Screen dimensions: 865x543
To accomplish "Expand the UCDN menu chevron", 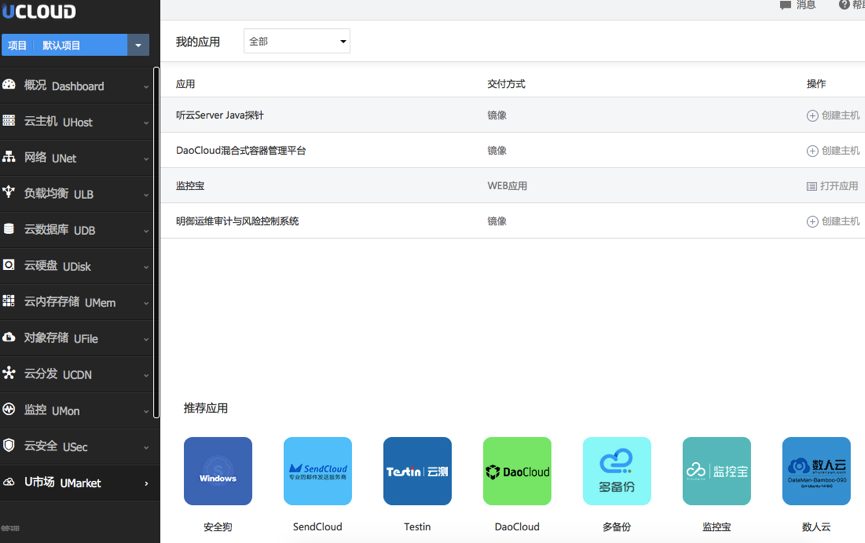I will pos(146,376).
